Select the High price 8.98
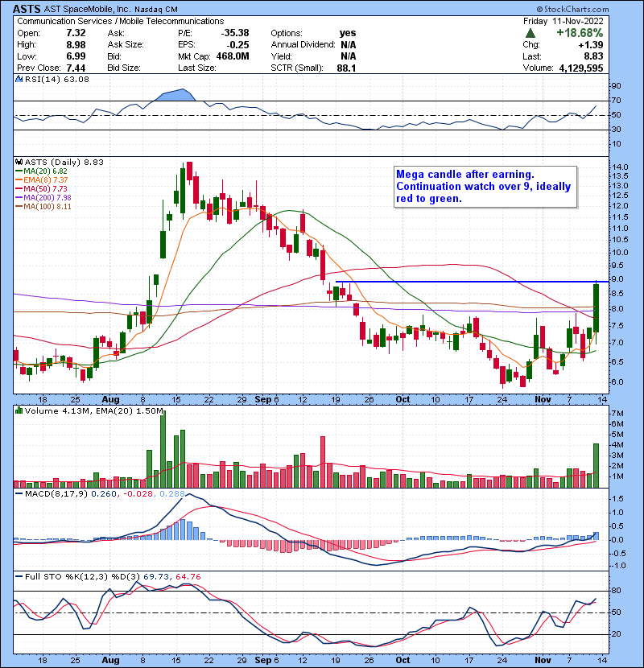 [x=76, y=45]
